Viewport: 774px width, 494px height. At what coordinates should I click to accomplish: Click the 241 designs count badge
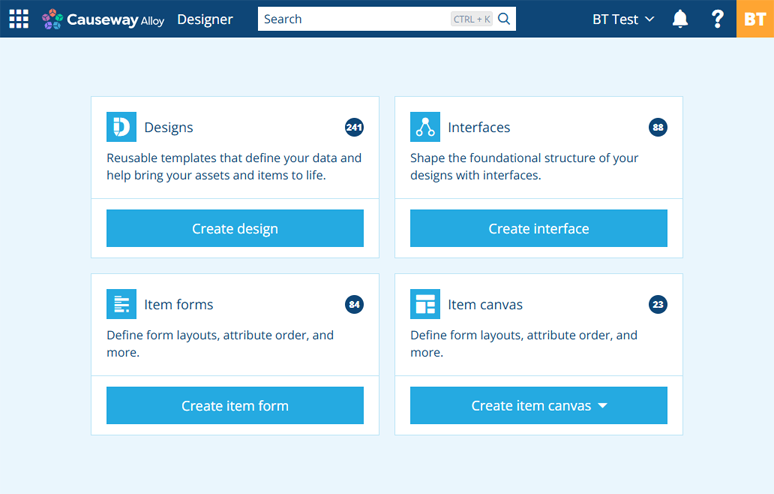pos(354,127)
